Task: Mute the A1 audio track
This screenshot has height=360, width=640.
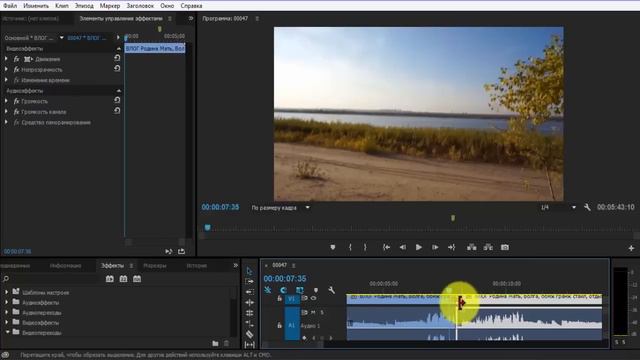Action: point(313,313)
